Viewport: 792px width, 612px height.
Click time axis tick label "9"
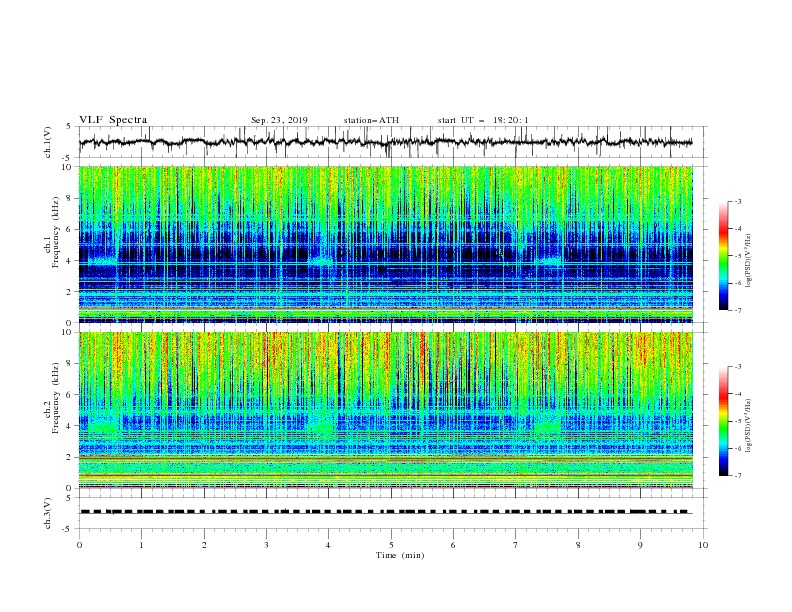(640, 545)
